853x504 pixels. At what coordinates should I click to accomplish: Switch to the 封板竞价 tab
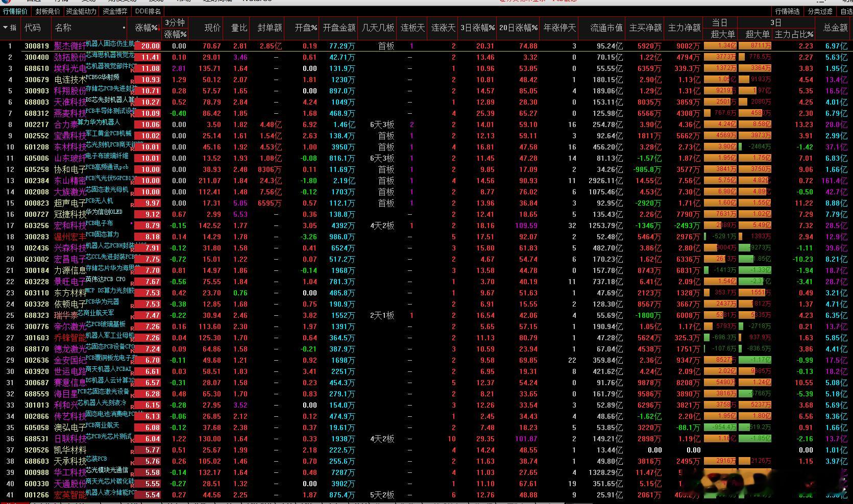(x=47, y=11)
